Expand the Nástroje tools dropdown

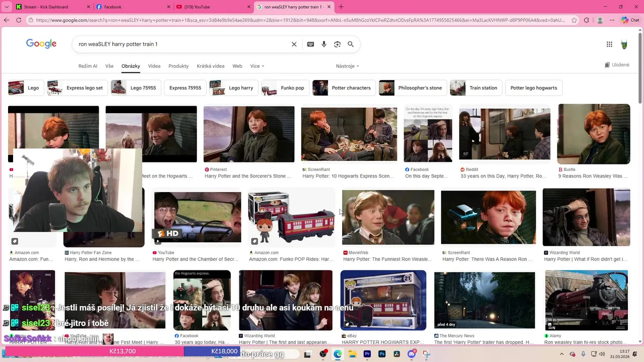pyautogui.click(x=348, y=66)
